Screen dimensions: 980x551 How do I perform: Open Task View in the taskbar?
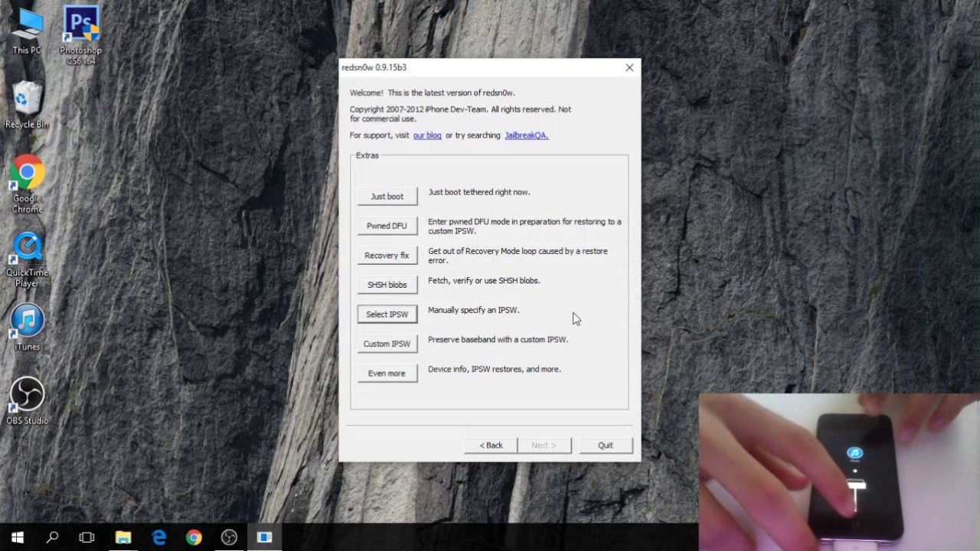[87, 537]
